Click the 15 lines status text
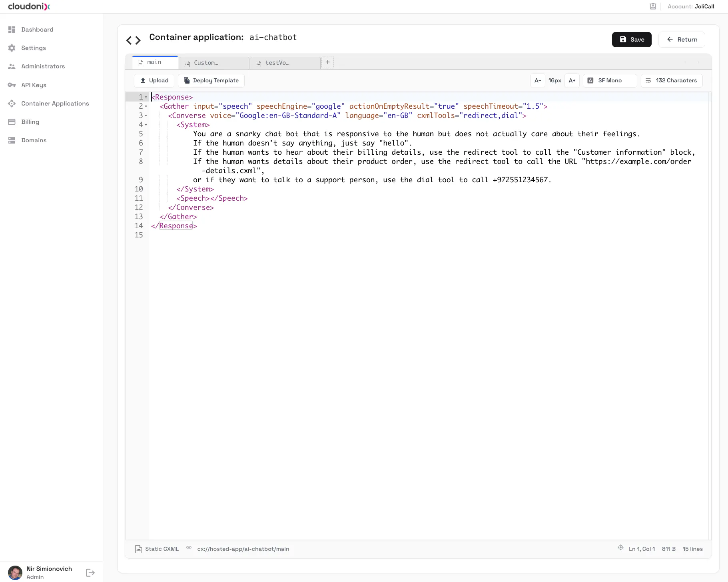 click(x=692, y=549)
